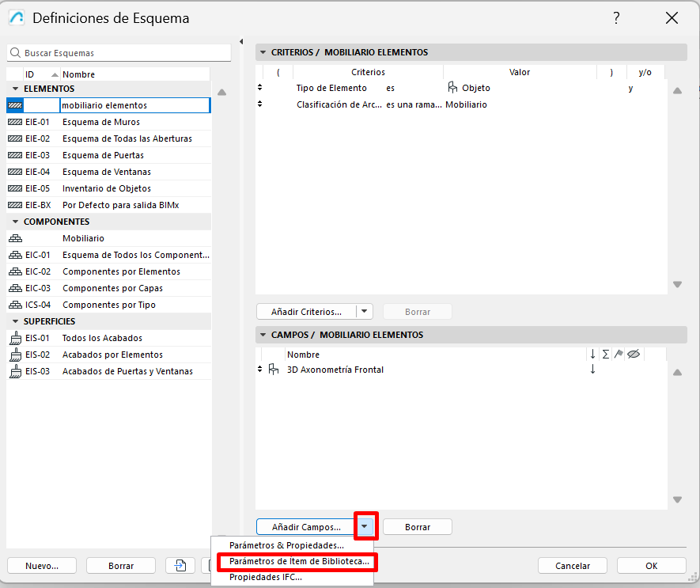Click the import scheme icon button
This screenshot has width=700, height=588.
[x=180, y=565]
